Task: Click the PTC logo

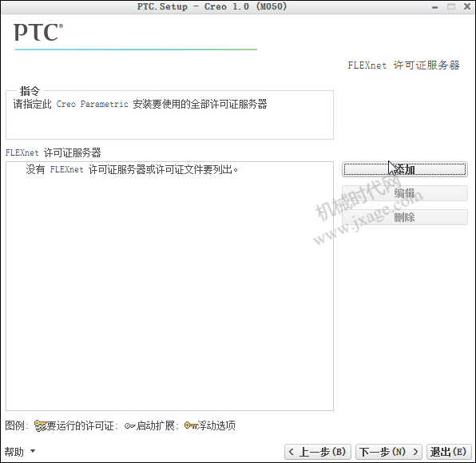Action: (x=38, y=32)
